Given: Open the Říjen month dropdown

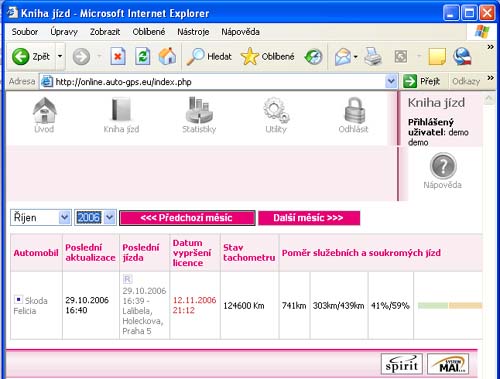Looking at the screenshot, I should pyautogui.click(x=41, y=218).
